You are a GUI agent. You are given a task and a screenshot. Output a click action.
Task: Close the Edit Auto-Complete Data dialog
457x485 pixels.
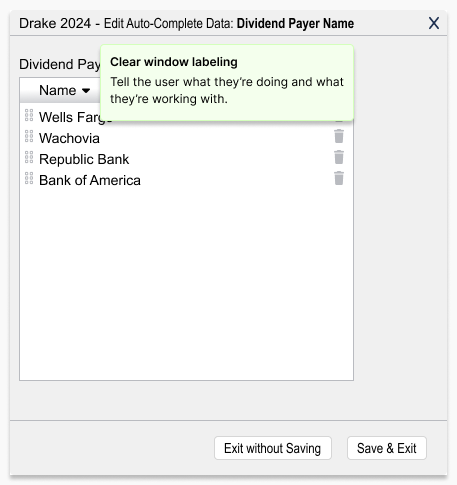pos(434,23)
